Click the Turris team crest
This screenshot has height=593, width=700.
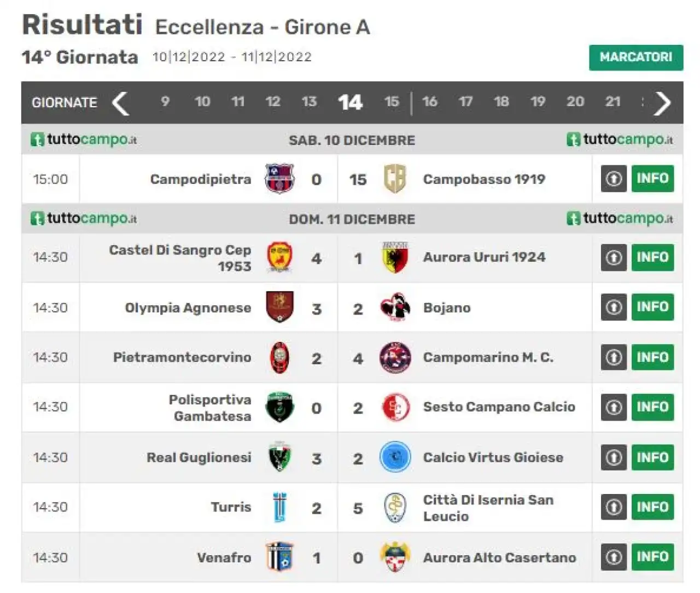click(279, 508)
